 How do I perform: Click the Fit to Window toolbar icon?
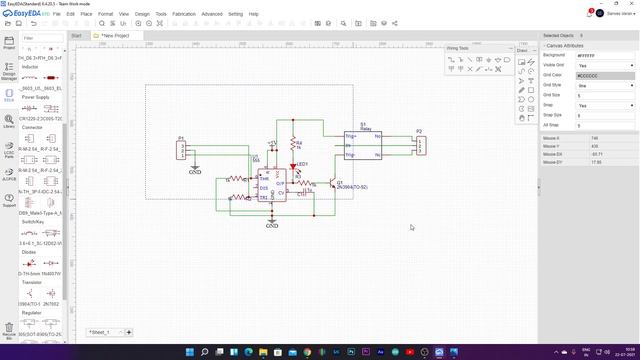click(x=160, y=24)
